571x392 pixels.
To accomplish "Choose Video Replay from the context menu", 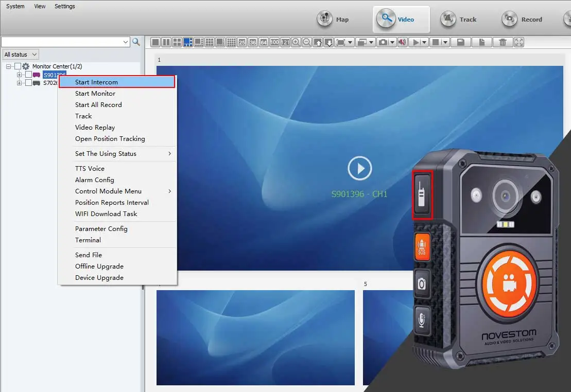I will pos(117,128).
